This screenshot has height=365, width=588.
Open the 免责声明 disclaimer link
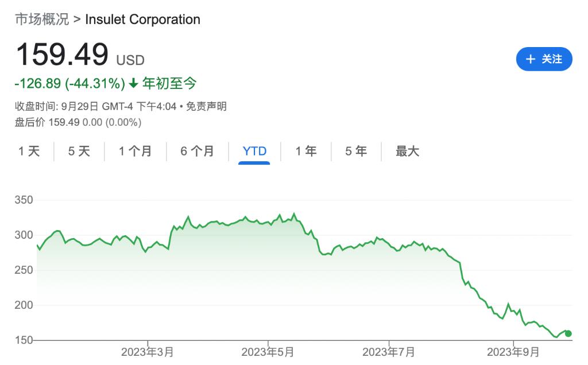click(206, 107)
